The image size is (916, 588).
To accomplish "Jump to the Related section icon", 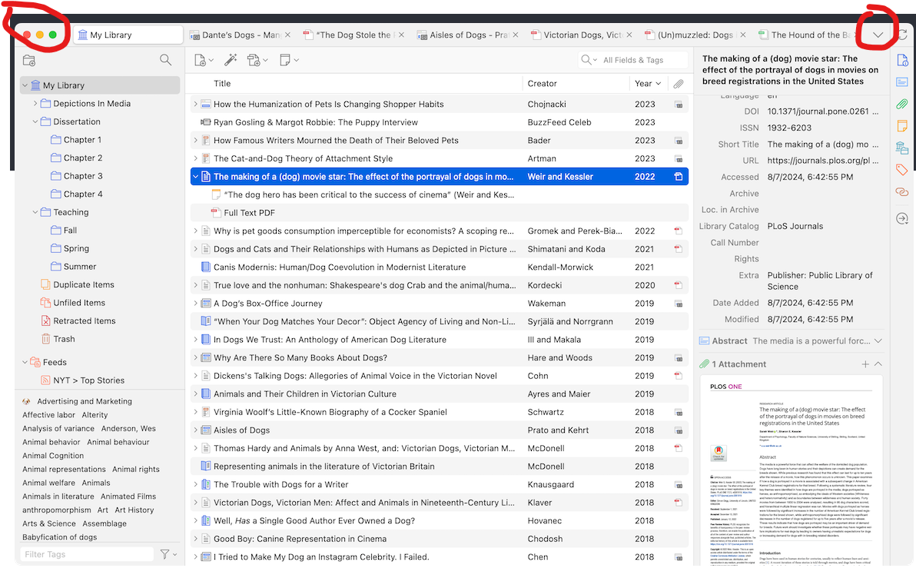I will coord(902,191).
